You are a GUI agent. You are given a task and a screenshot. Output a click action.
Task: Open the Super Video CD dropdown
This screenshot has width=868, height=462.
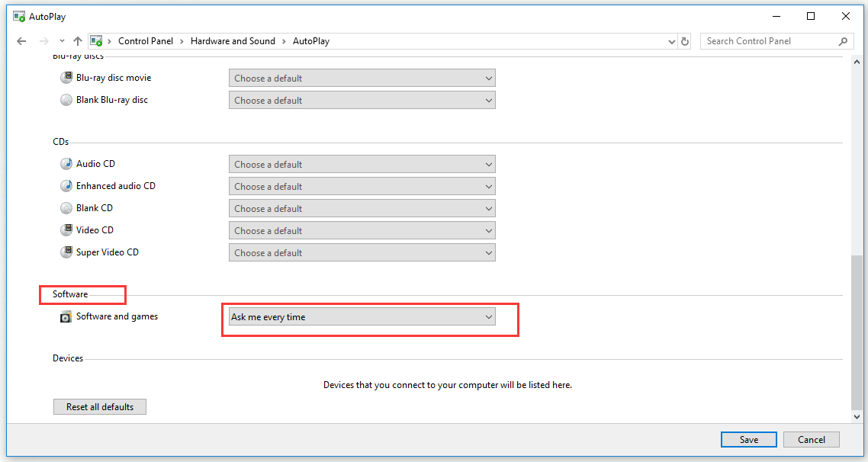tap(362, 252)
